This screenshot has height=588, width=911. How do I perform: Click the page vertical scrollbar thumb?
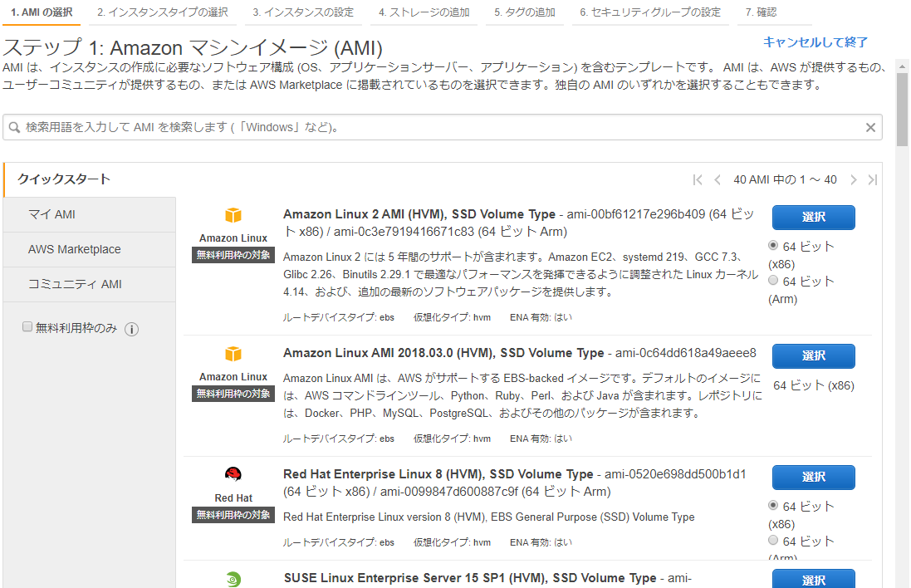(902, 110)
